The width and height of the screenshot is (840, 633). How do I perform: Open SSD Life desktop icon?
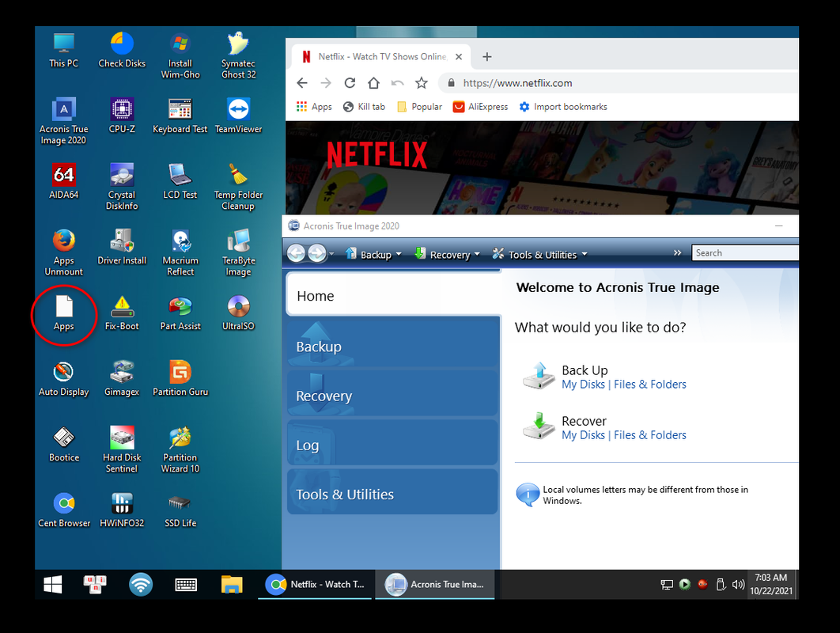(x=180, y=510)
